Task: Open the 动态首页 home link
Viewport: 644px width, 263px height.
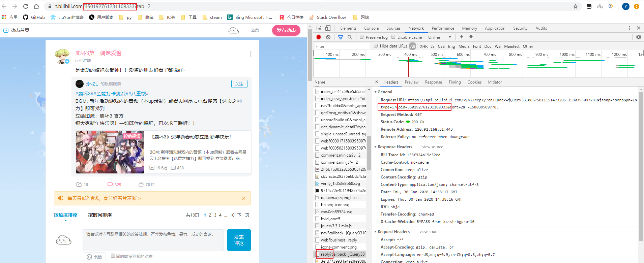Action: click(x=17, y=30)
